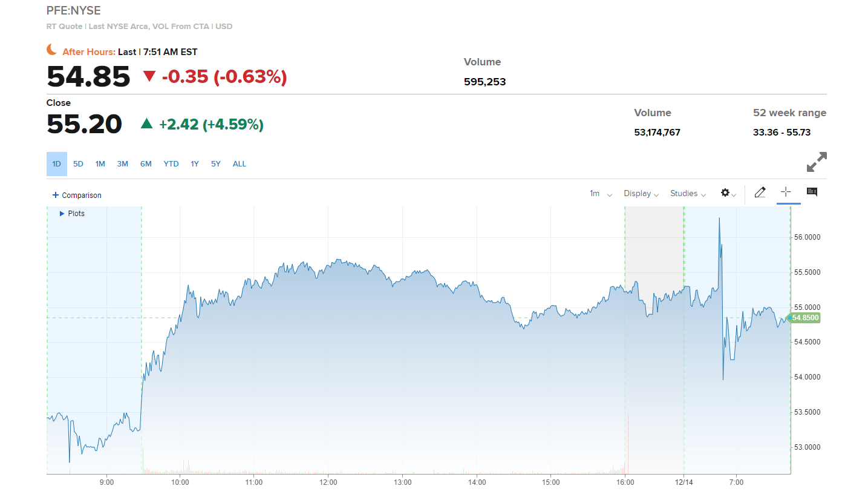868x503 pixels.
Task: Click the green close-change up triangle
Action: (146, 123)
